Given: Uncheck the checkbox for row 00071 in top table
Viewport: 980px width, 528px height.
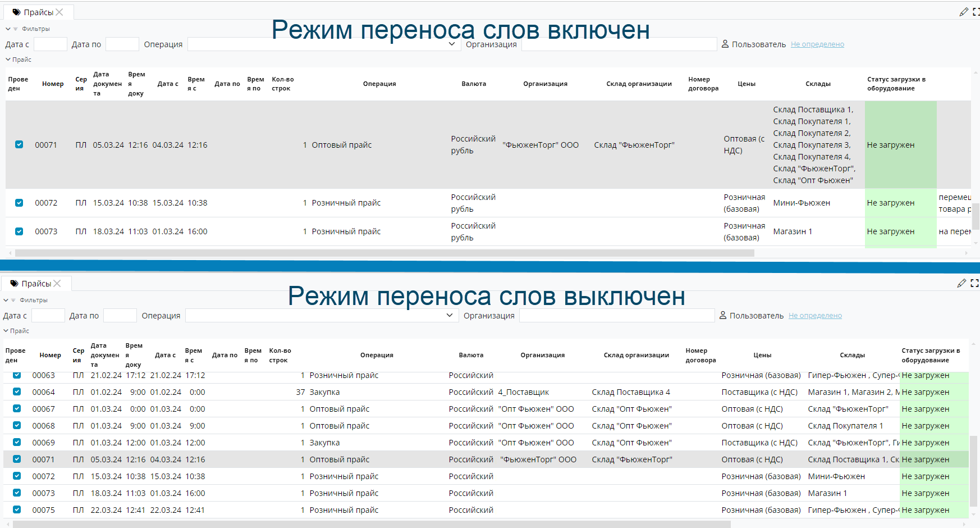Looking at the screenshot, I should coord(19,144).
